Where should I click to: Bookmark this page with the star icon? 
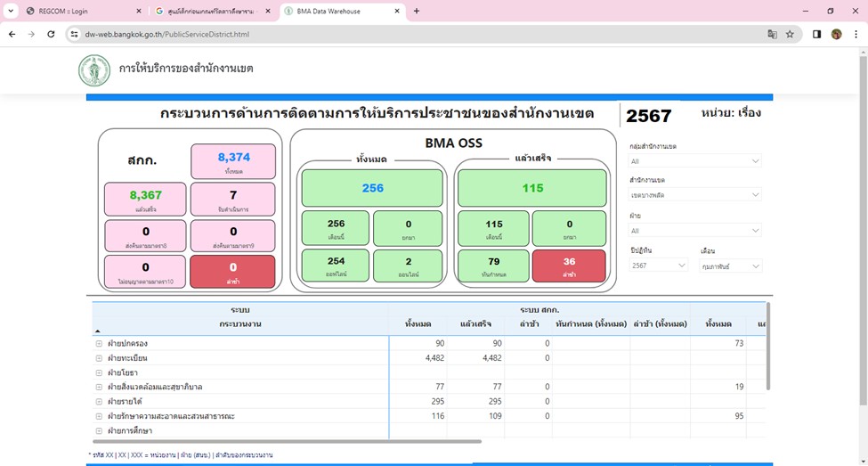(x=790, y=34)
